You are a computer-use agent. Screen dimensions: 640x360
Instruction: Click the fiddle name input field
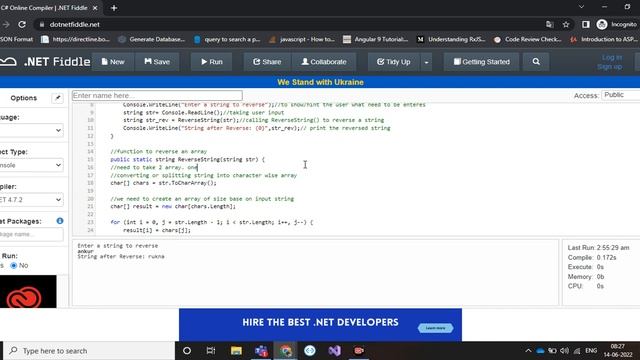point(157,96)
